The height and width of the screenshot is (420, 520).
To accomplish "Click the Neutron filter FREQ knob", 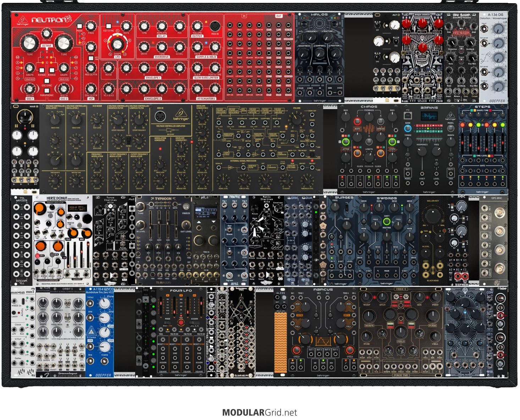I will (x=91, y=26).
